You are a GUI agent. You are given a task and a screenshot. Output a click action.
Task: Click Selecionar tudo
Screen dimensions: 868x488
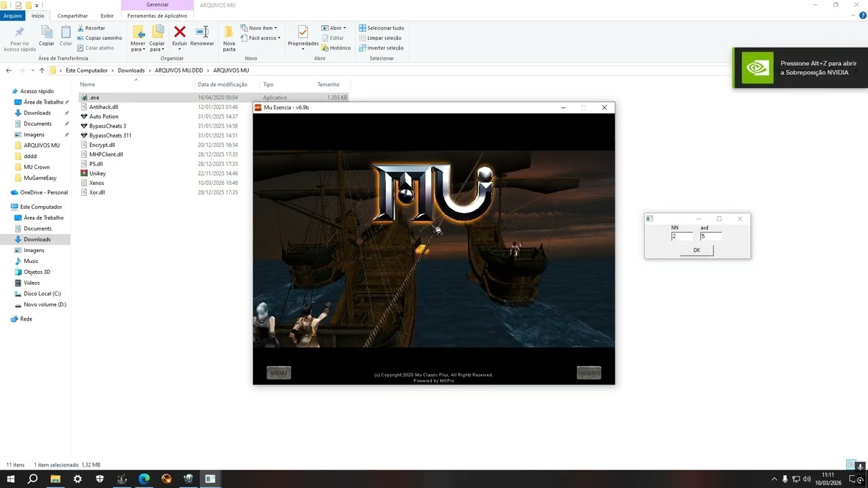pos(381,28)
